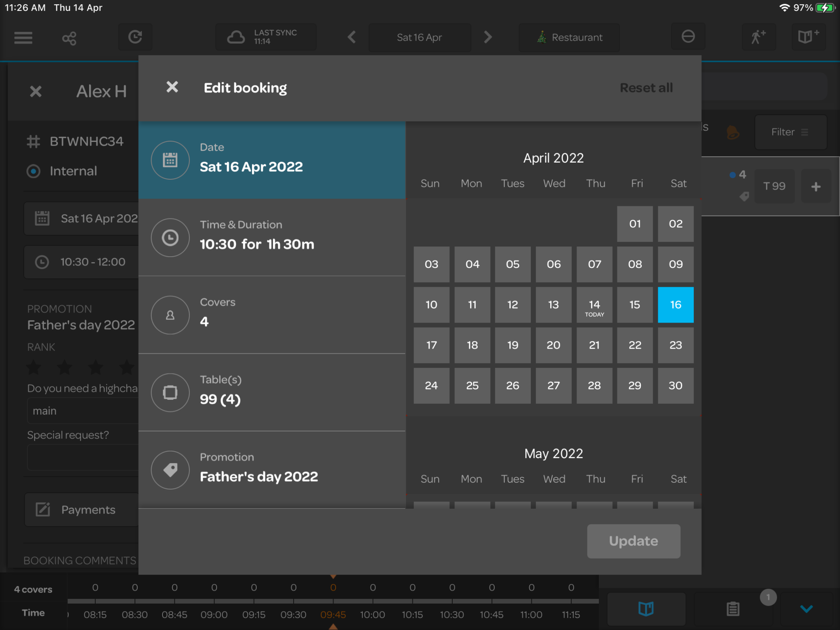Click the block/no-entry circle icon

tap(688, 37)
